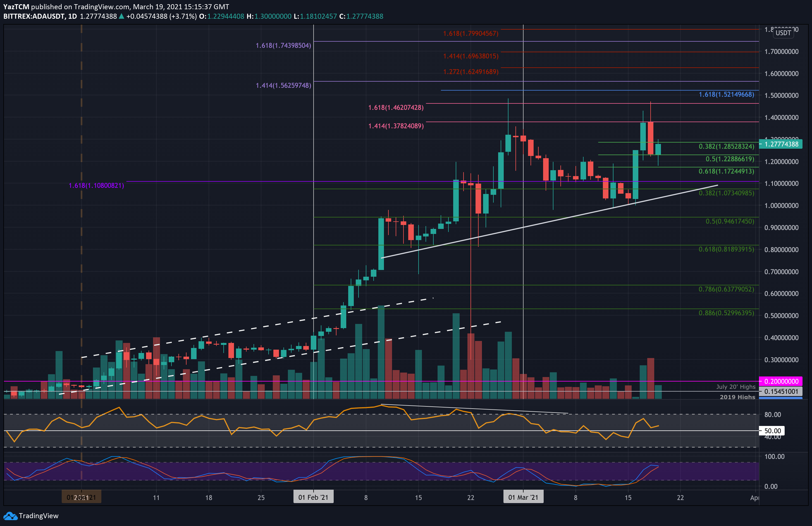Click the time axis label 22 in February

point(471,498)
